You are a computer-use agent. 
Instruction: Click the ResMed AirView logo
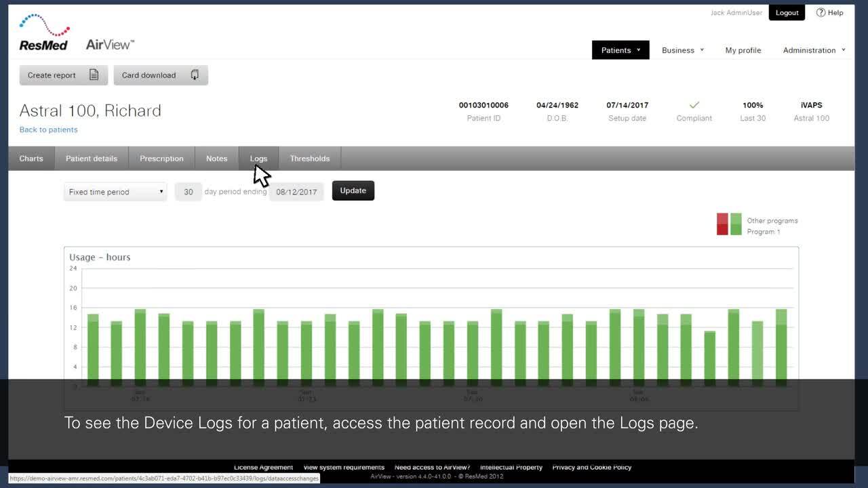(76, 33)
